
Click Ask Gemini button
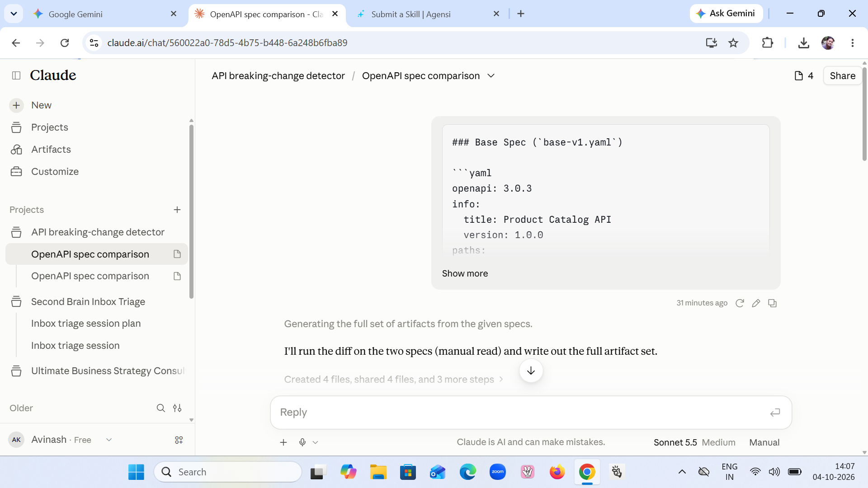click(726, 14)
